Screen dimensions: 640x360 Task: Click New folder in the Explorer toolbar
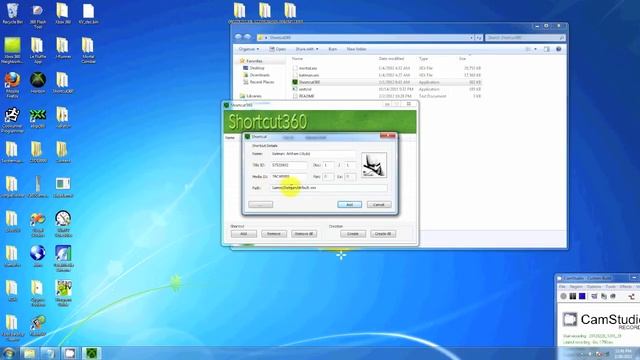[356, 49]
